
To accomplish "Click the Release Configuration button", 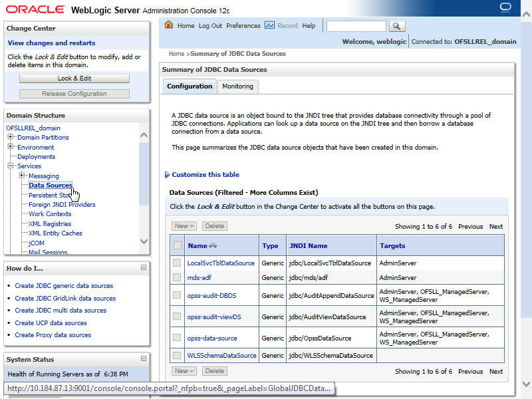I will [x=74, y=94].
